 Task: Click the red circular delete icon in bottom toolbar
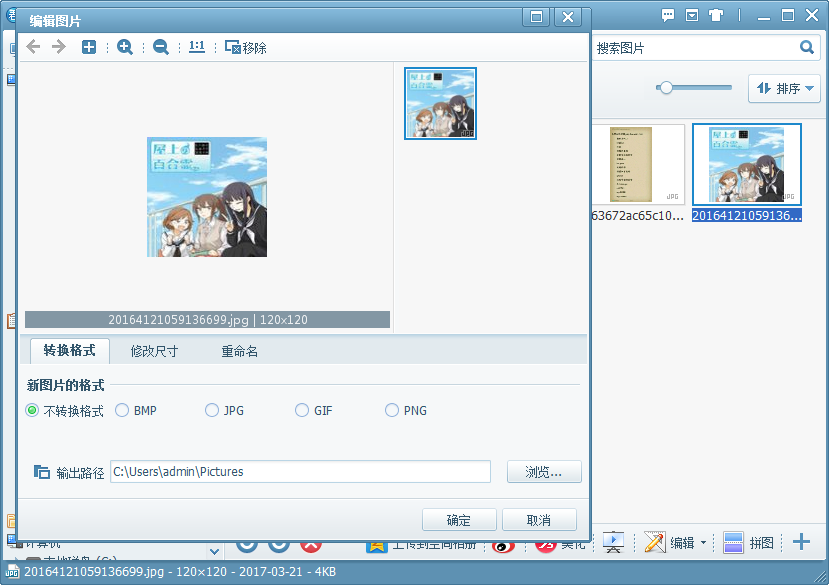click(x=311, y=545)
